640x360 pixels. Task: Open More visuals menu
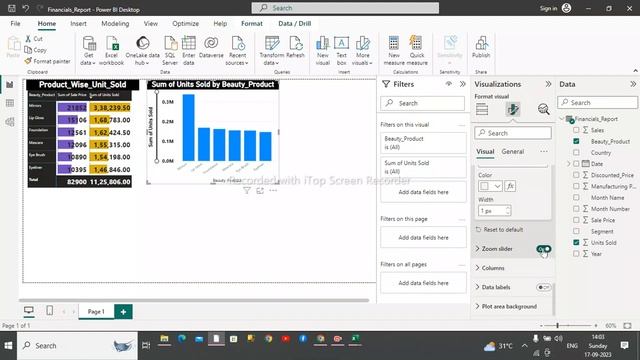point(362,51)
